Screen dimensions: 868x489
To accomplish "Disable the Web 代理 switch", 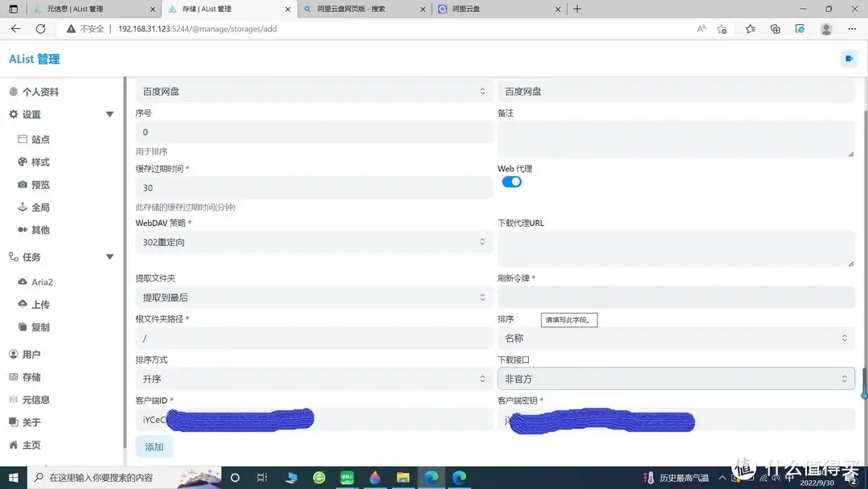I will point(512,182).
